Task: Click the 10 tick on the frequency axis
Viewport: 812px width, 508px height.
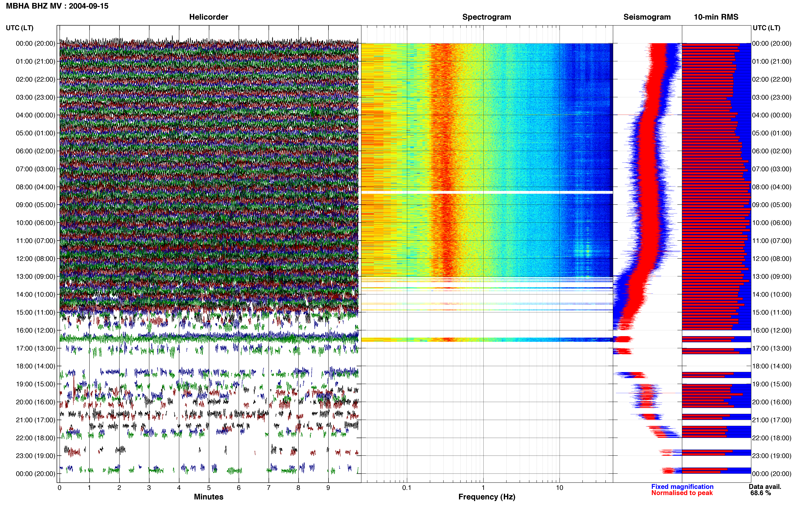Action: point(559,487)
